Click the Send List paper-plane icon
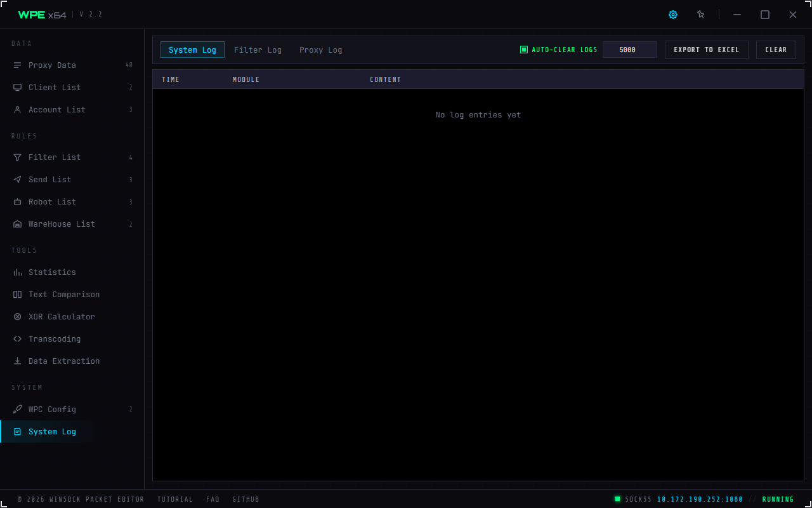 tap(17, 180)
